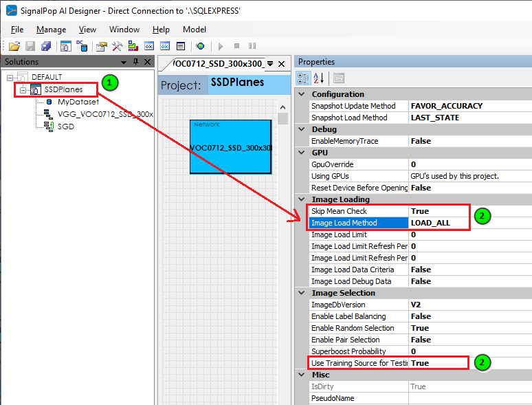Click the MyDataset database icon
The height and width of the screenshot is (405, 532).
pos(49,102)
